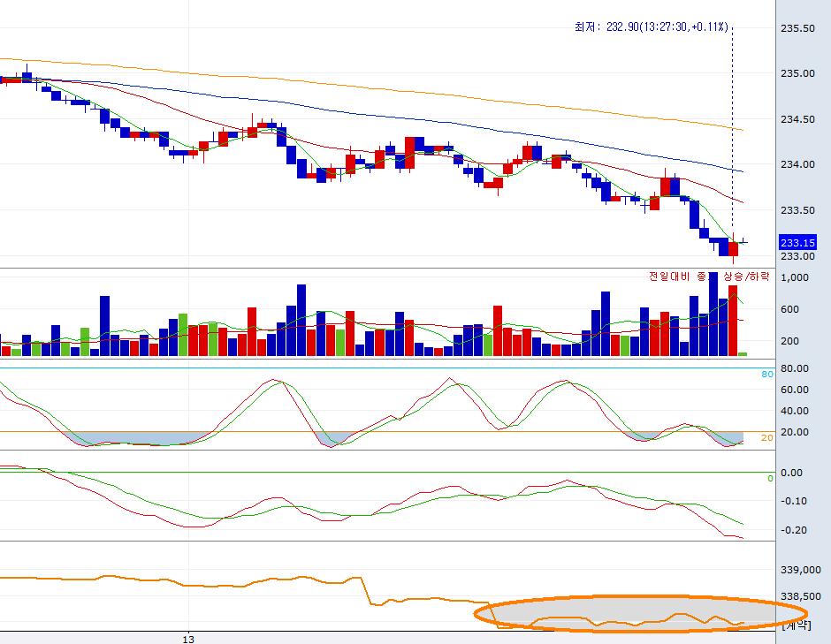Viewport: 831px width, 644px height.
Task: Select the orange 20 oversold level marker
Action: click(x=768, y=437)
